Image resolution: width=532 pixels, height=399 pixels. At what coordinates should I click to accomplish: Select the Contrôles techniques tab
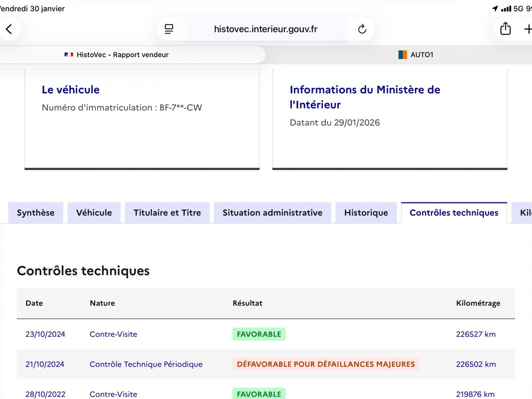coord(454,213)
